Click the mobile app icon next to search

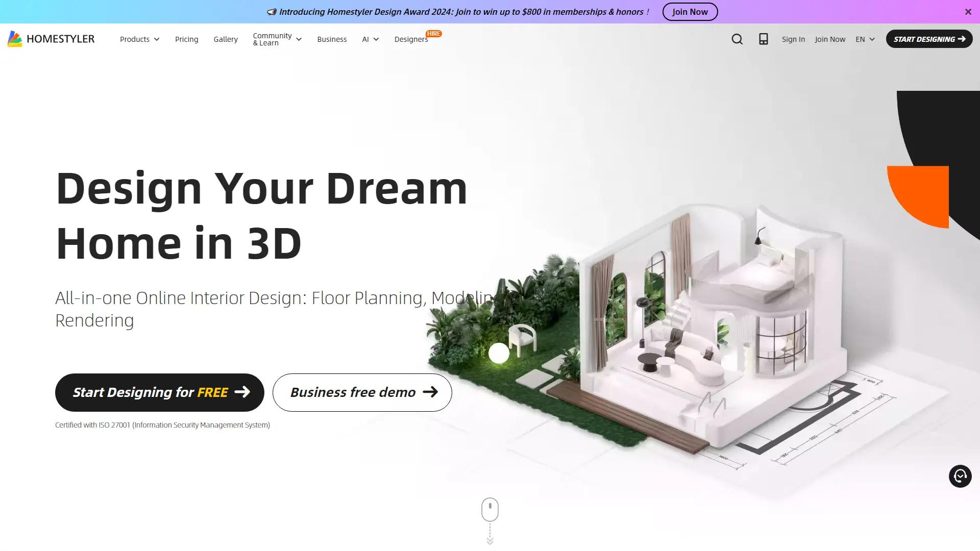tap(763, 39)
